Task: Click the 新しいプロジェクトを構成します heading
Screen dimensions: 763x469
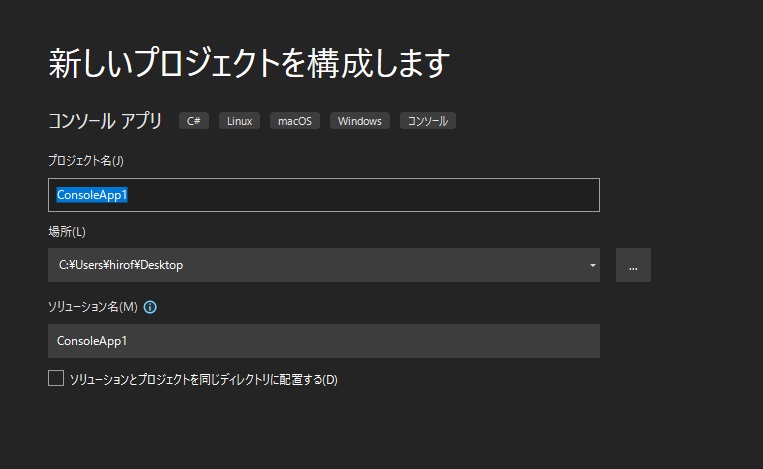Action: coord(249,63)
